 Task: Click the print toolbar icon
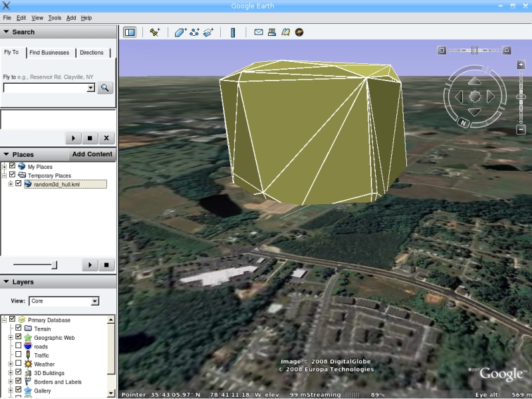(x=272, y=32)
